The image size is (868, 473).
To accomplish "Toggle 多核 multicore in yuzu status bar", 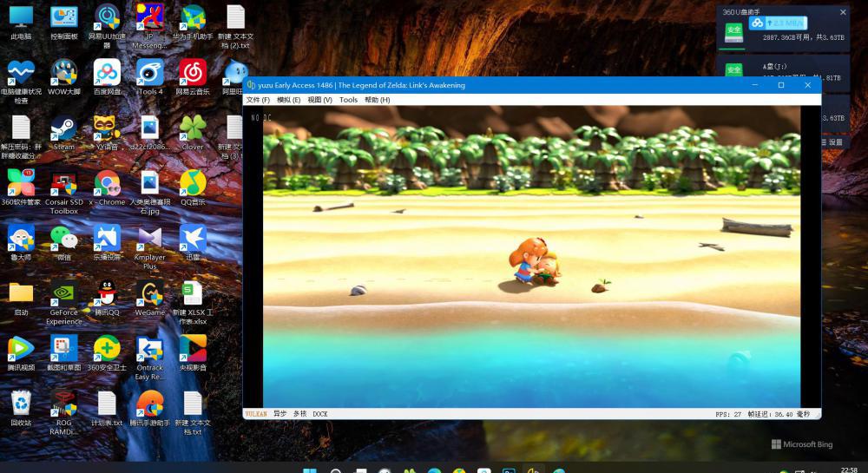I will (x=300, y=414).
